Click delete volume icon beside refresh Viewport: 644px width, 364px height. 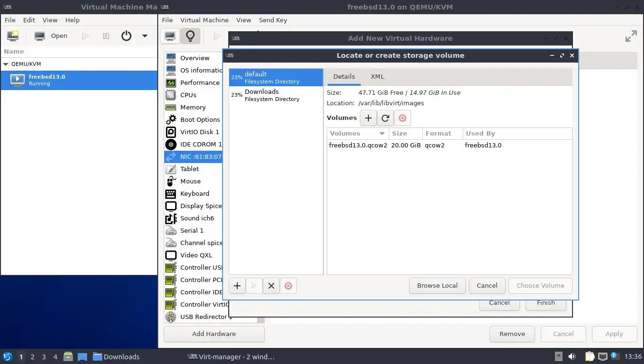click(x=402, y=118)
